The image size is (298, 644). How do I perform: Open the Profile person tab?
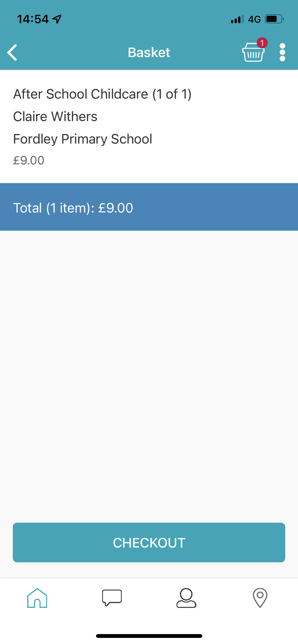186,598
